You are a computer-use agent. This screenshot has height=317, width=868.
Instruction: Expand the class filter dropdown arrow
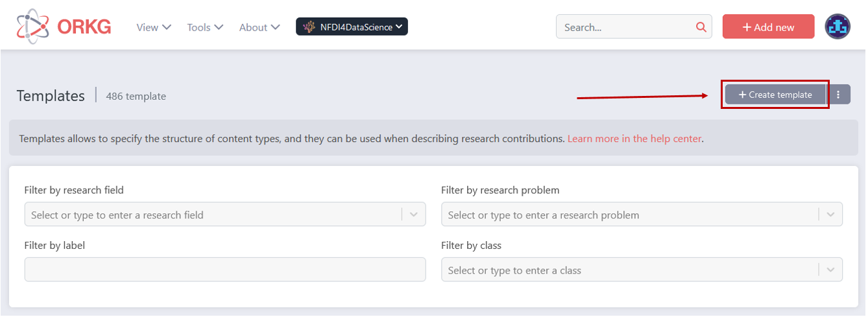click(830, 270)
